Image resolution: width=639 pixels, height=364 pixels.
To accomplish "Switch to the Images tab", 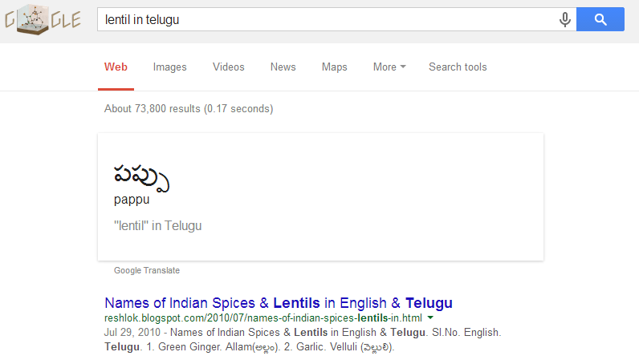I will click(x=169, y=67).
